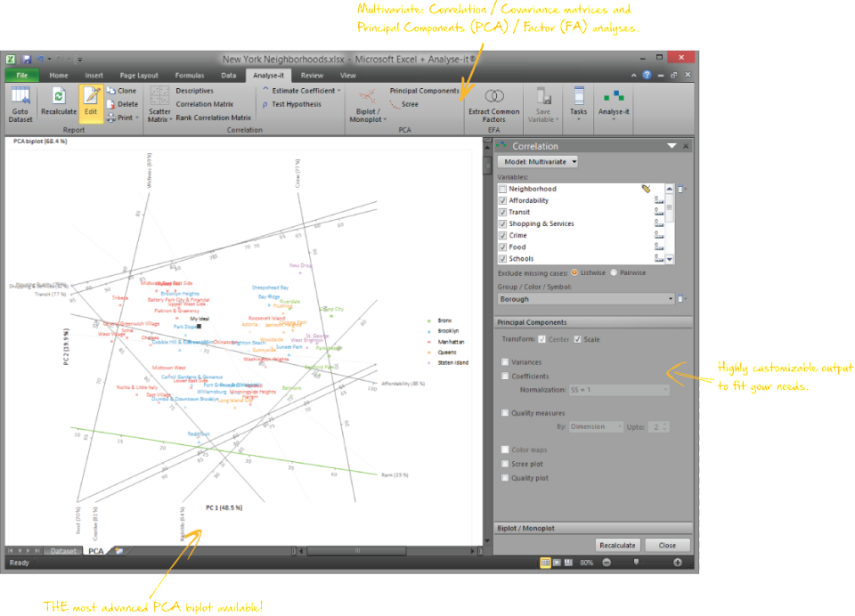
Task: Check the Neighborhood variable
Action: point(502,189)
